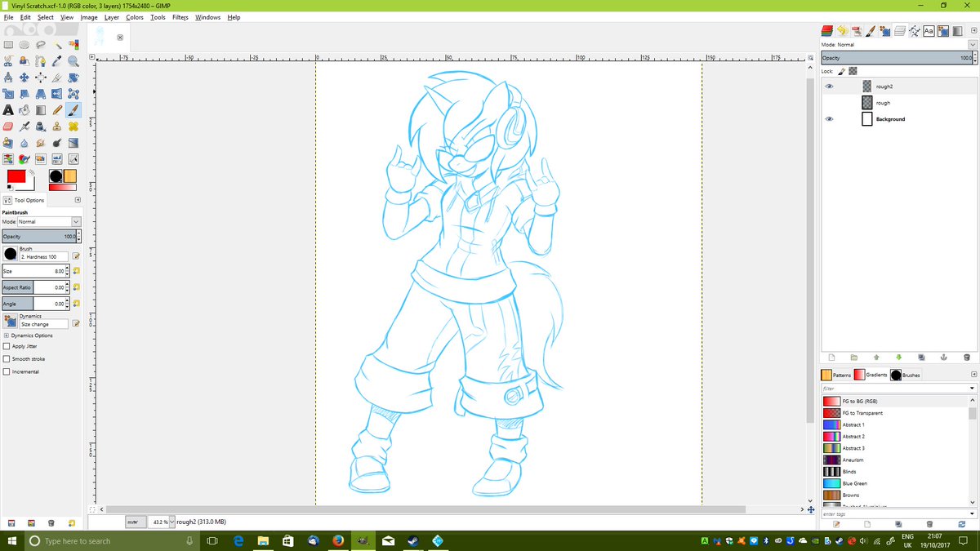Open enter tags dropdown arrow
The height and width of the screenshot is (551, 980).
pos(972,513)
